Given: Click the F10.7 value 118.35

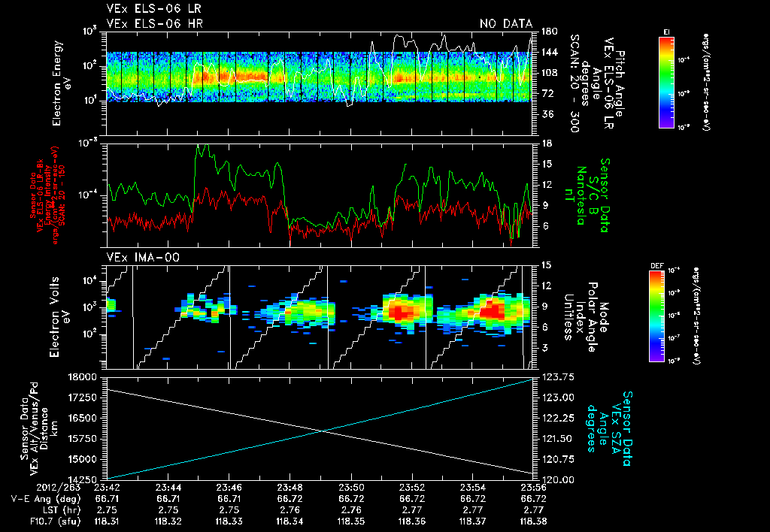Looking at the screenshot, I should 350,521.
